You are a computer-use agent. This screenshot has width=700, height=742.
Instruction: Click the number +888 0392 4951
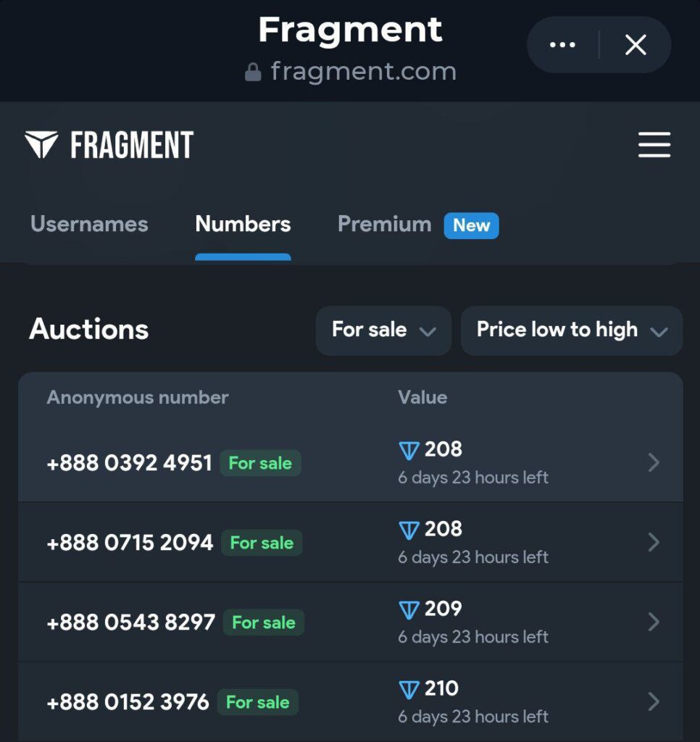tap(129, 463)
